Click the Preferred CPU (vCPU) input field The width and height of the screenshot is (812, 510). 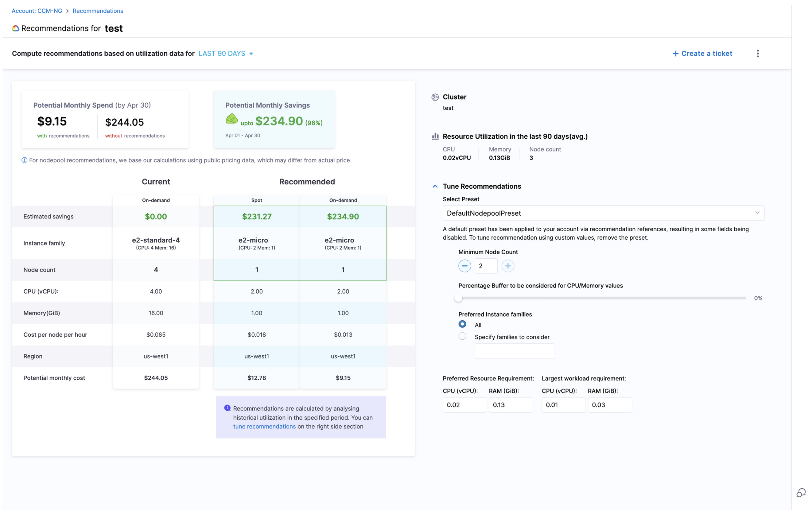click(464, 405)
